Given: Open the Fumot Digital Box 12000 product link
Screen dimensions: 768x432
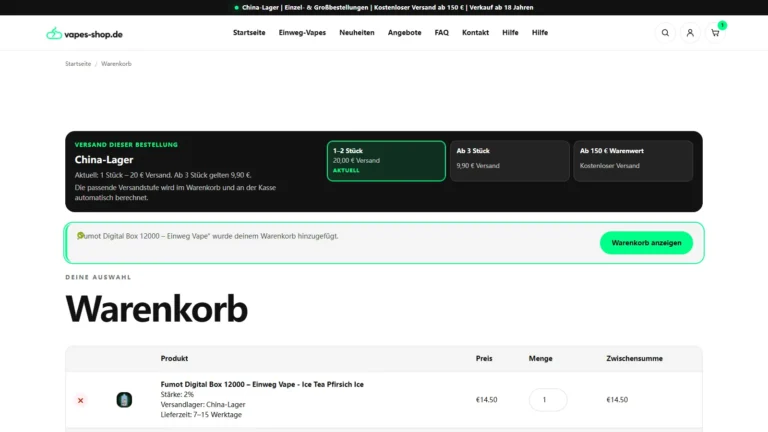Looking at the screenshot, I should [x=262, y=384].
